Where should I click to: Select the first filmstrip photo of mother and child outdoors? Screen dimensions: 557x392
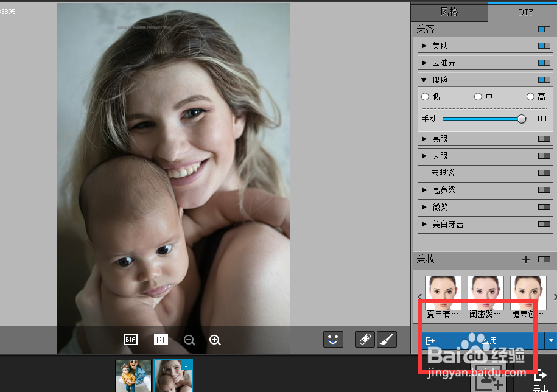coord(133,376)
